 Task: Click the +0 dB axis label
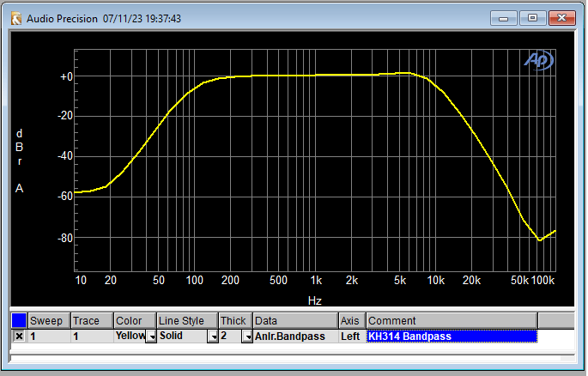point(66,77)
